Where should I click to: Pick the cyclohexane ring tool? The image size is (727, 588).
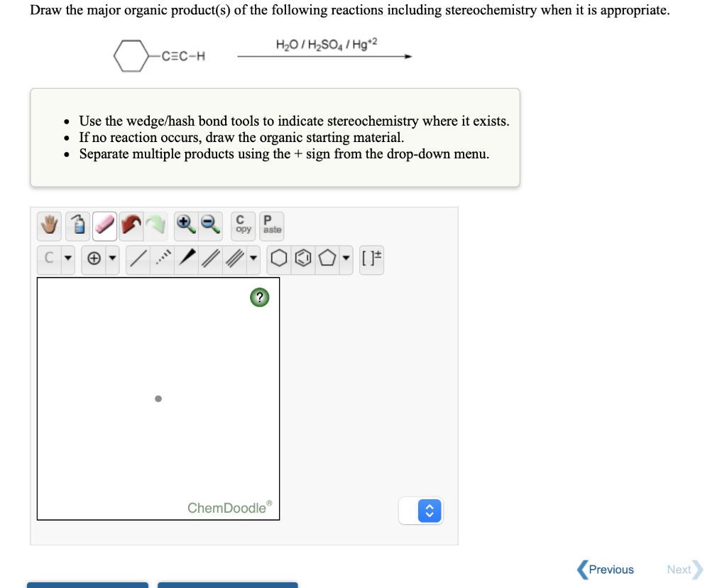(278, 258)
